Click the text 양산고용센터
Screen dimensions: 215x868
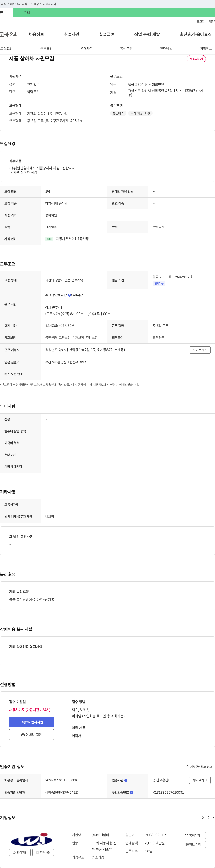(162, 780)
